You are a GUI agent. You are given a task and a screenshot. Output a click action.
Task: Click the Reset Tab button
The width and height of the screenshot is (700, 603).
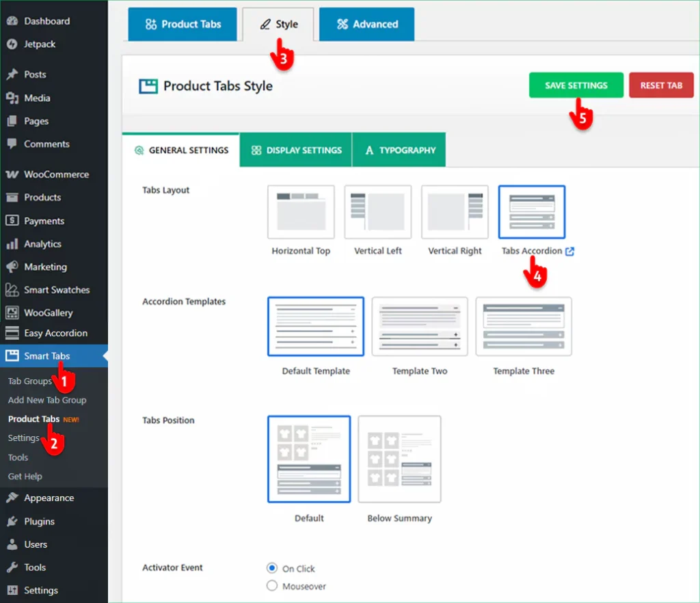click(662, 85)
